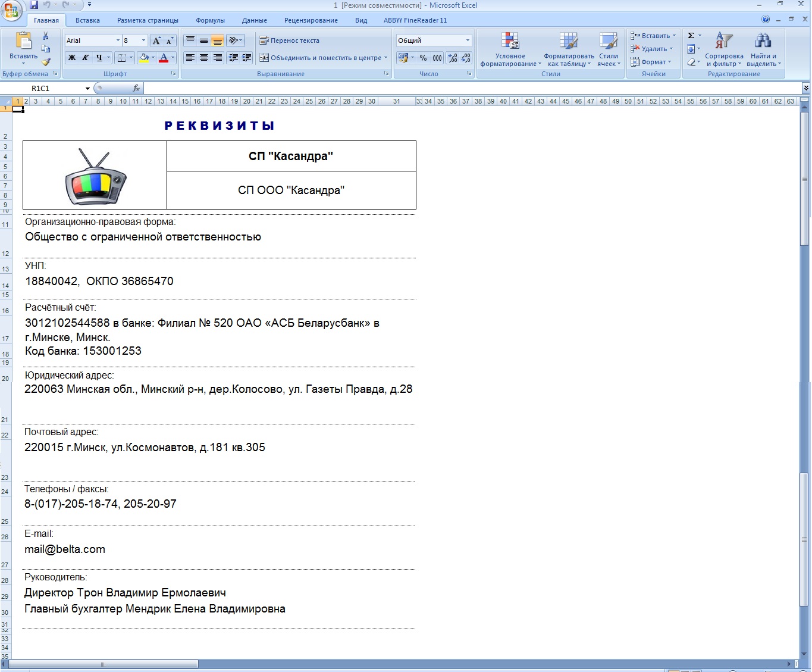Open Стили ячеек gallery
The height and width of the screenshot is (672, 812).
click(x=609, y=49)
